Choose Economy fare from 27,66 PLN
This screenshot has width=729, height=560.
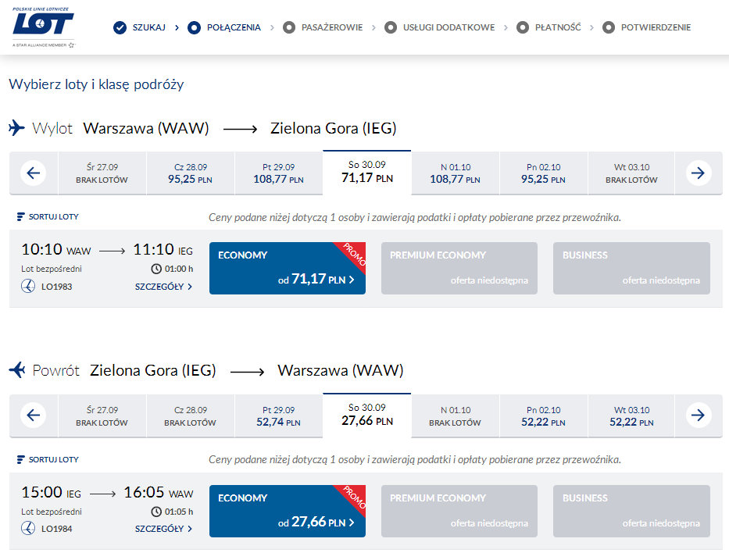pos(288,512)
